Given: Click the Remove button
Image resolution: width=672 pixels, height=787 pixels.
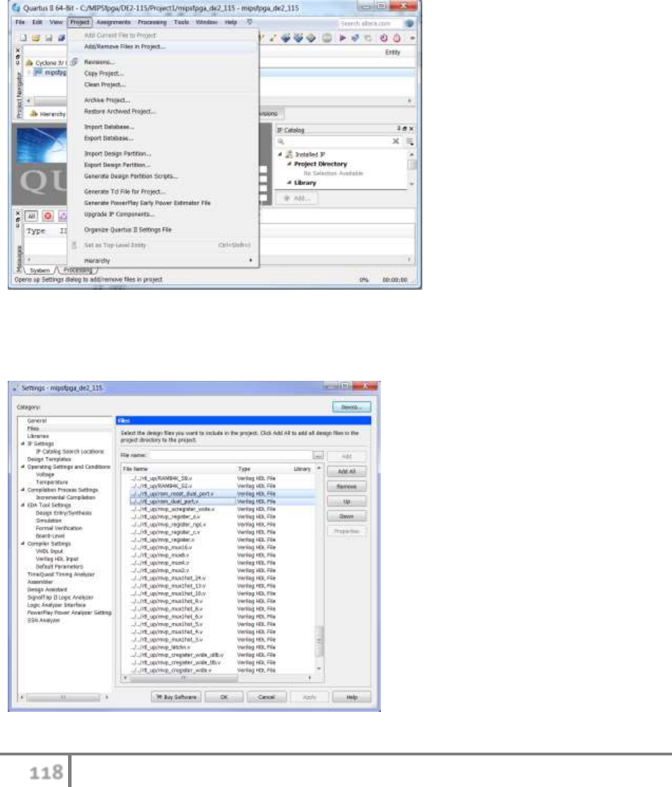Looking at the screenshot, I should click(x=347, y=486).
